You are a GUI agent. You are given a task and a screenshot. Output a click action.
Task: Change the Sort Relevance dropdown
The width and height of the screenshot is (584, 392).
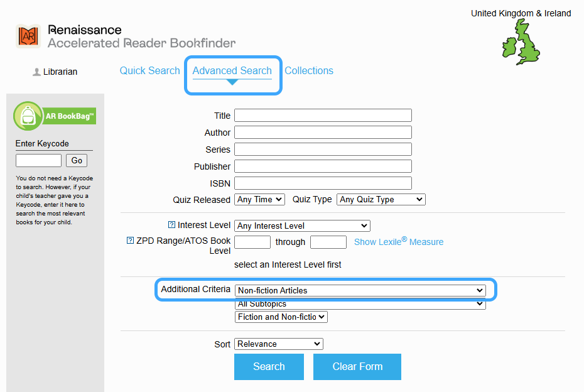(x=278, y=344)
